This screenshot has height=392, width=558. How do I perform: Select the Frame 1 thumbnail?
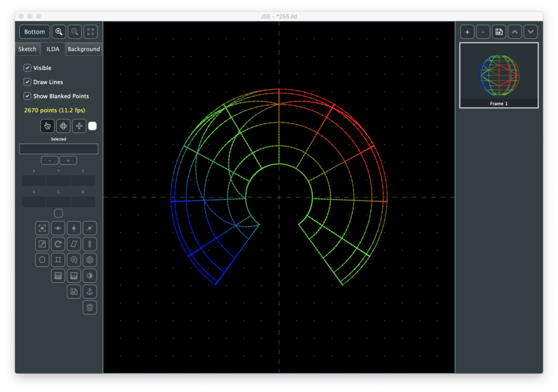click(x=499, y=75)
